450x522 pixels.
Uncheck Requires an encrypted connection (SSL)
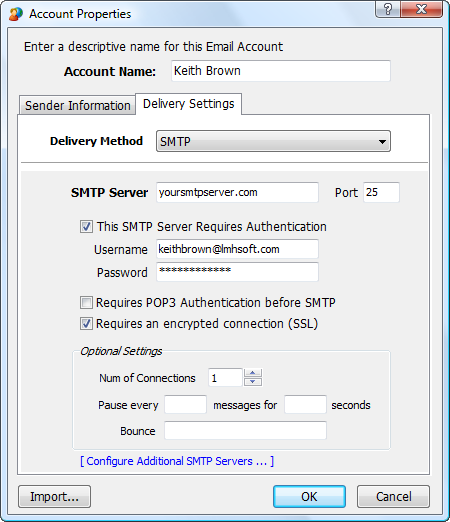click(86, 324)
